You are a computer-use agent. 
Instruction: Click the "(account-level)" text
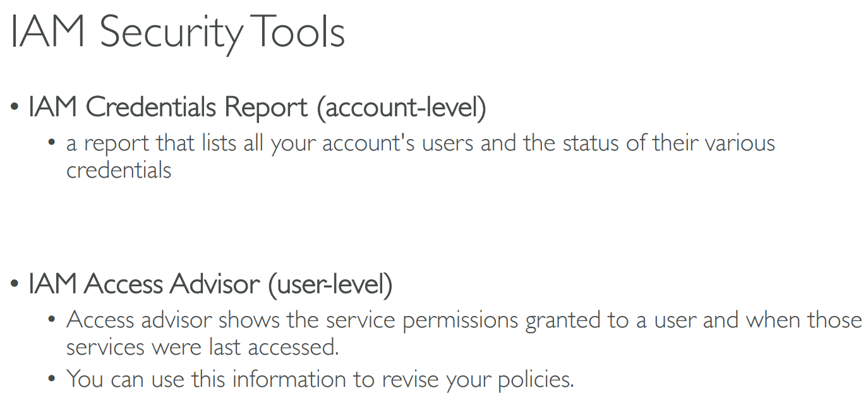(401, 108)
